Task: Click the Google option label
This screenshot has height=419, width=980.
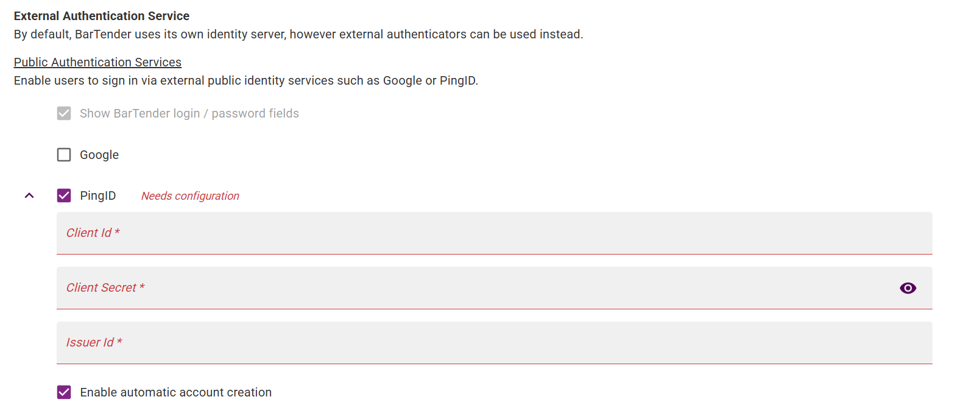Action: (99, 155)
